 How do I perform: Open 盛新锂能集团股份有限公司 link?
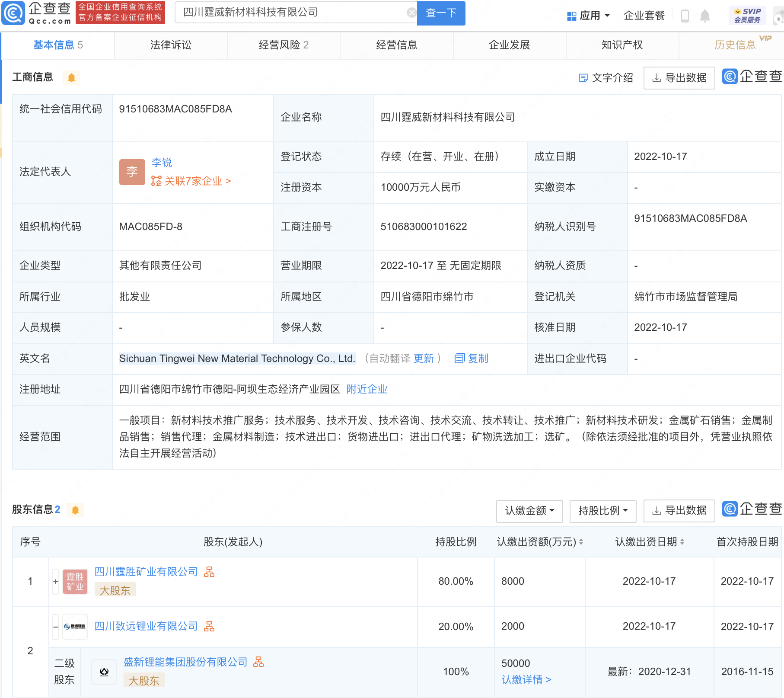(185, 662)
